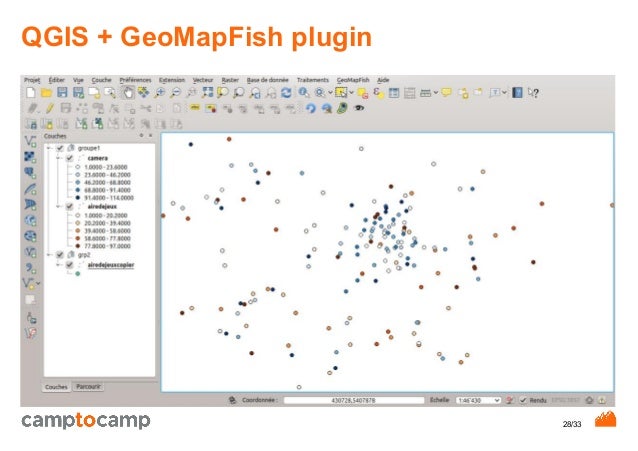Screen dimensions: 638x451
Task: Open the Couche menu
Action: click(101, 80)
